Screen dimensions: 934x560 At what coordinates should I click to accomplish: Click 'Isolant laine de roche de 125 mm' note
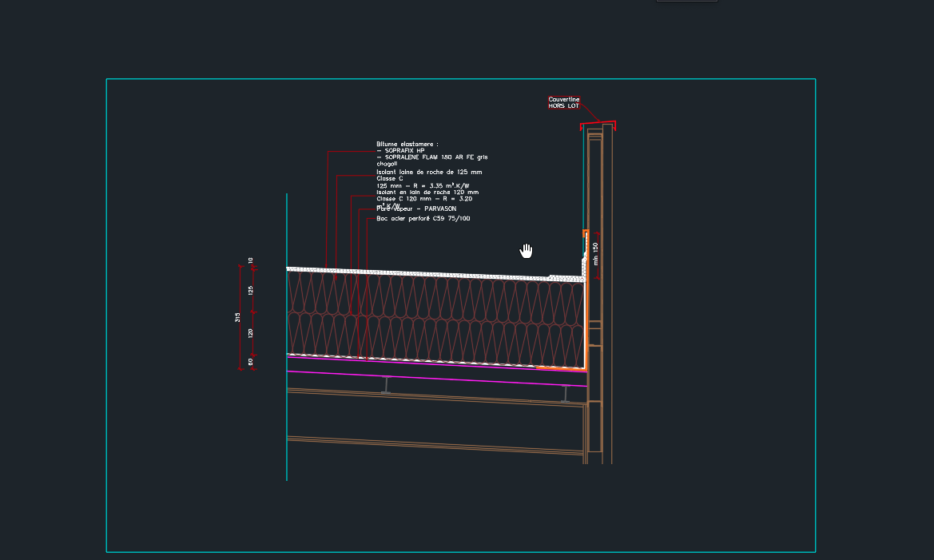pyautogui.click(x=429, y=172)
